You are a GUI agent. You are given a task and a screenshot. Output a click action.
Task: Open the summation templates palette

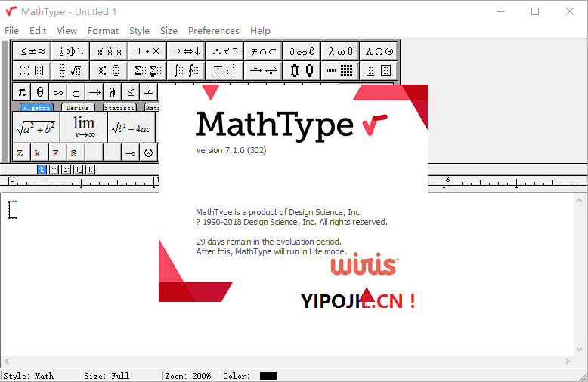pyautogui.click(x=147, y=70)
